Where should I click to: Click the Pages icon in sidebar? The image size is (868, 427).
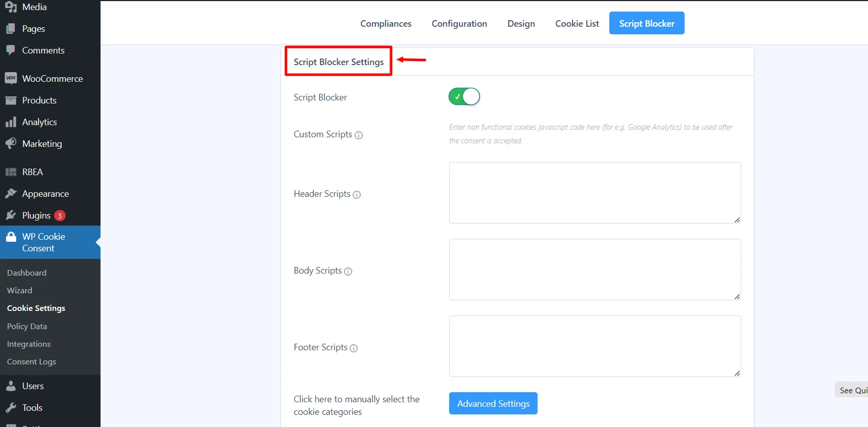coord(11,29)
